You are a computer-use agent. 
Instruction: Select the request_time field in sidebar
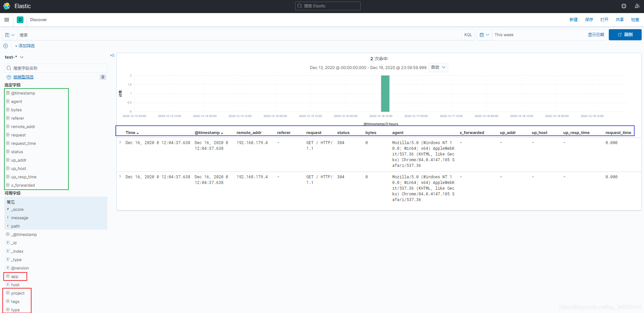pos(23,143)
